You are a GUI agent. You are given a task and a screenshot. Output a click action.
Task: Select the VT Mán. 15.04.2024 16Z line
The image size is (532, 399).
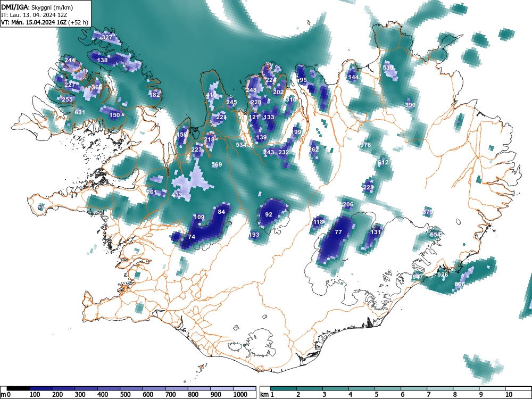coord(45,22)
